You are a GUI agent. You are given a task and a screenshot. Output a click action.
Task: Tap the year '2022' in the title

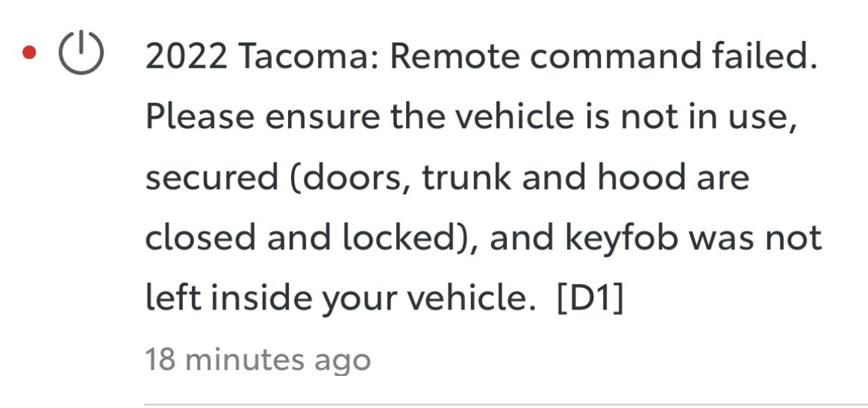point(187,57)
